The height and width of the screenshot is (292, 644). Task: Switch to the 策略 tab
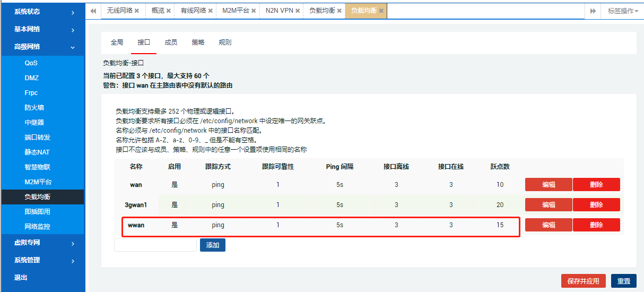point(198,42)
